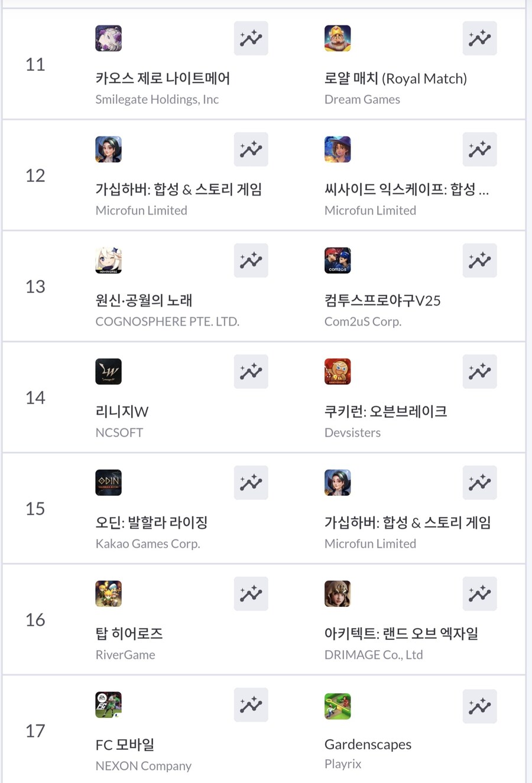Select the FC 모바일 app icon
The image size is (532, 783).
coord(108,704)
